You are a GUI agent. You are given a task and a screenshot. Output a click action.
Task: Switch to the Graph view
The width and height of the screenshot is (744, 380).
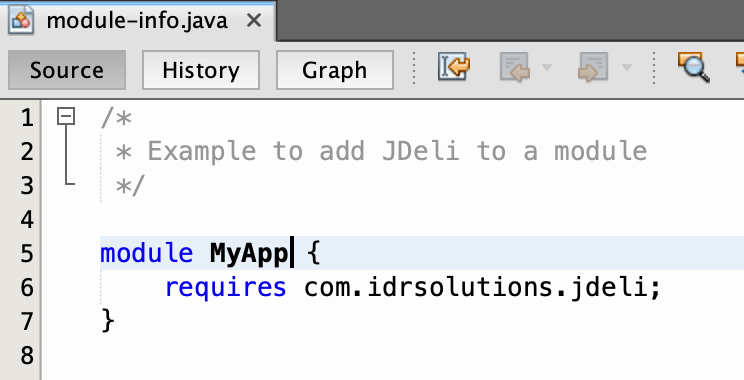(335, 70)
